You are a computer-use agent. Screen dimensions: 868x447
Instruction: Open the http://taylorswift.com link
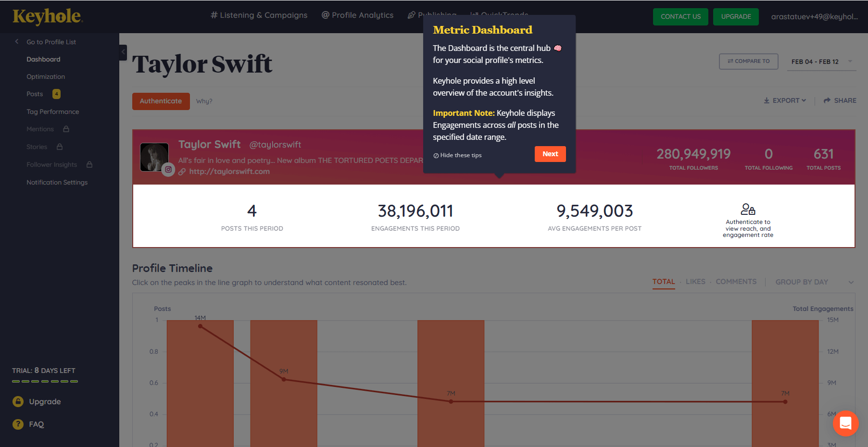coord(229,172)
